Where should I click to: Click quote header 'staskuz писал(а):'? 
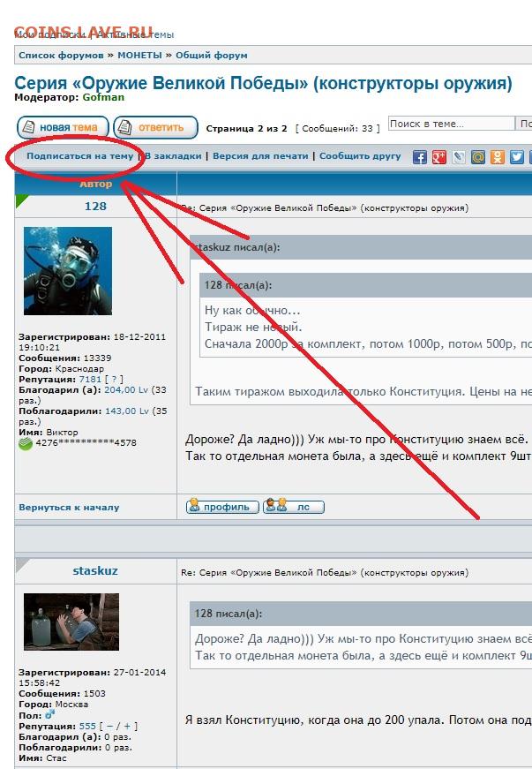pyautogui.click(x=237, y=247)
